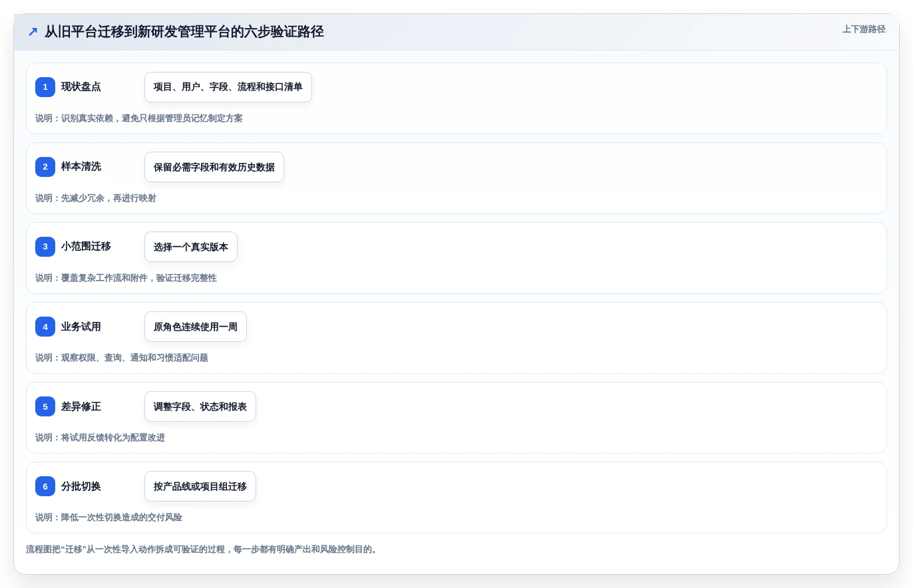
Task: Click the 样本清洗 step title
Action: click(81, 167)
